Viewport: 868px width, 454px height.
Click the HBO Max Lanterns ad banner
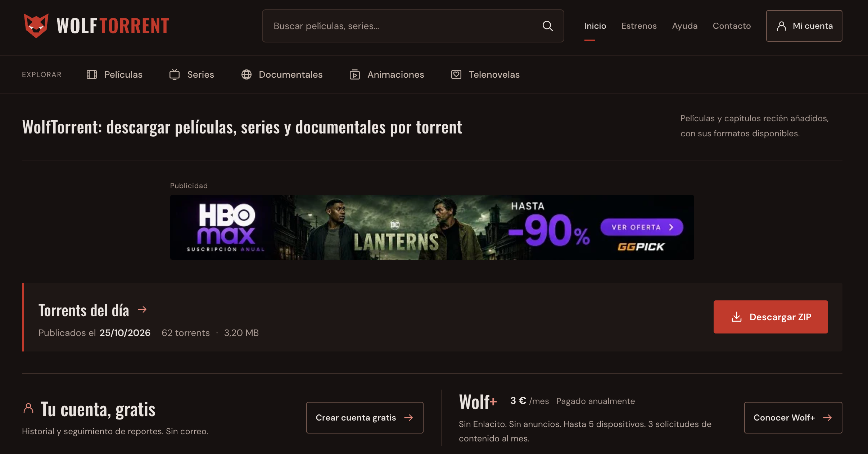click(x=432, y=227)
